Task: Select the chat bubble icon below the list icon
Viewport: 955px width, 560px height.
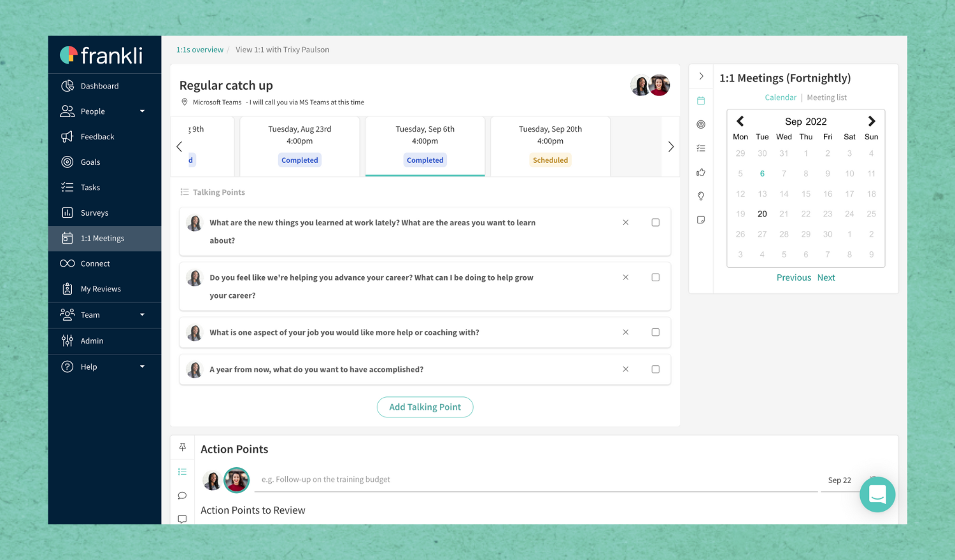Action: (x=182, y=495)
